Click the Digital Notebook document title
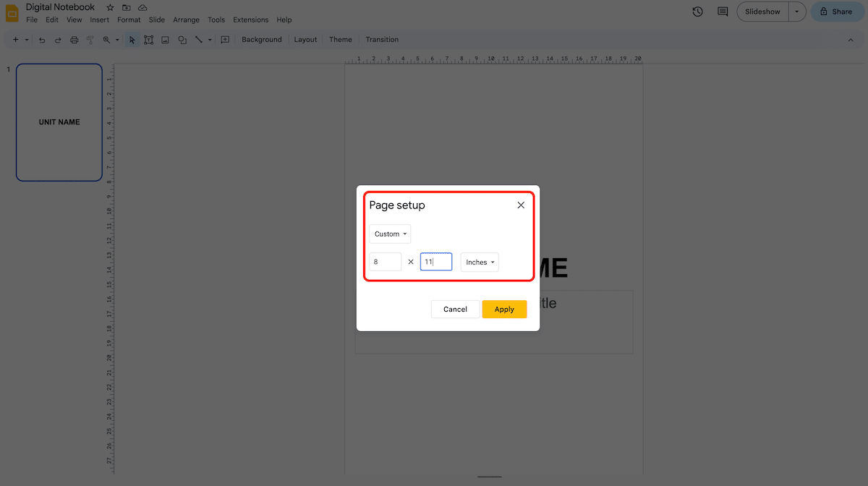 (x=60, y=7)
